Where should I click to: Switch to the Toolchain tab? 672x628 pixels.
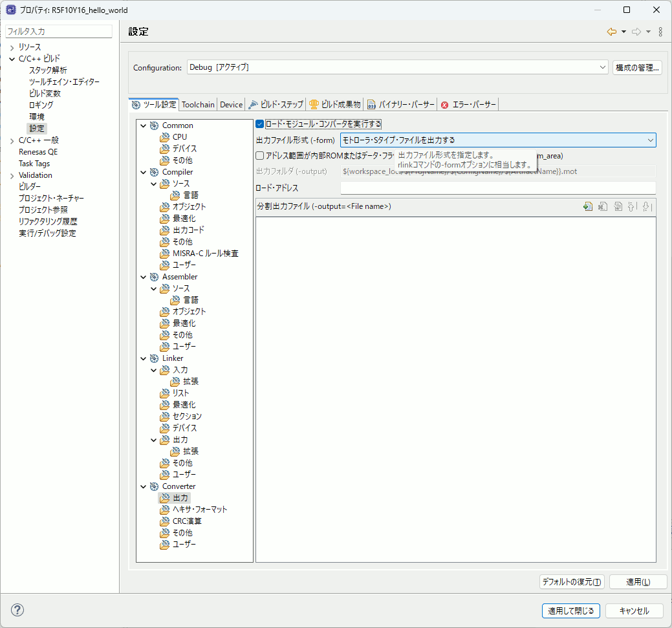tap(197, 105)
